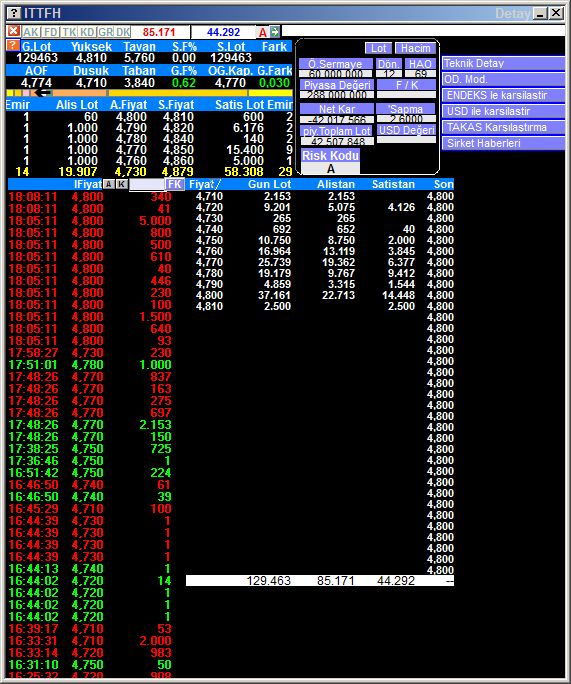Select the FD toolbar item
This screenshot has width=571, height=684.
point(51,32)
